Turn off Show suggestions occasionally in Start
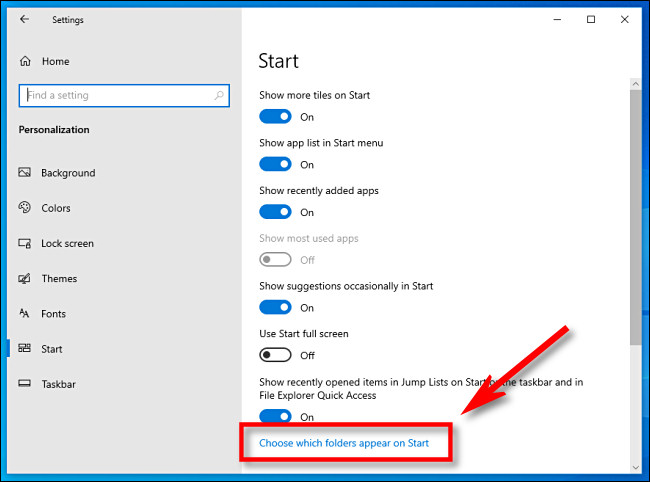 coord(275,308)
